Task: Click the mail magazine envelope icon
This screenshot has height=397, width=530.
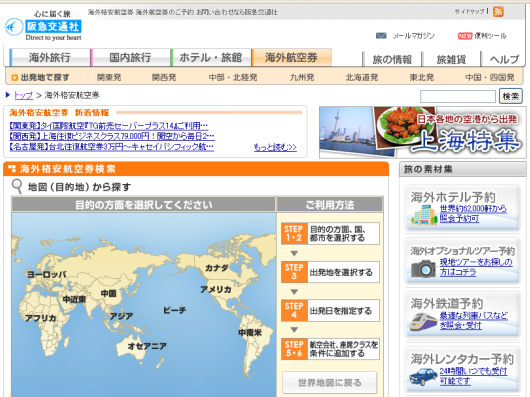Action: tap(381, 35)
